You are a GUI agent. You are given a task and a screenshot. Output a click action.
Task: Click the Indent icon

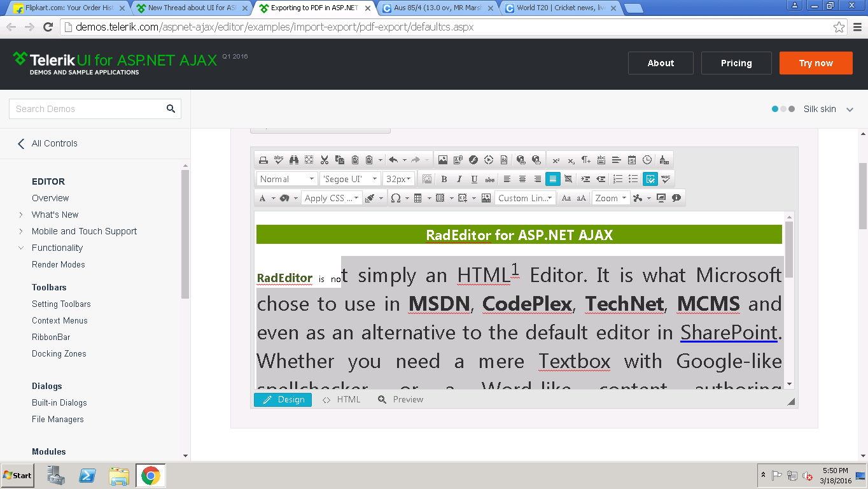(585, 179)
